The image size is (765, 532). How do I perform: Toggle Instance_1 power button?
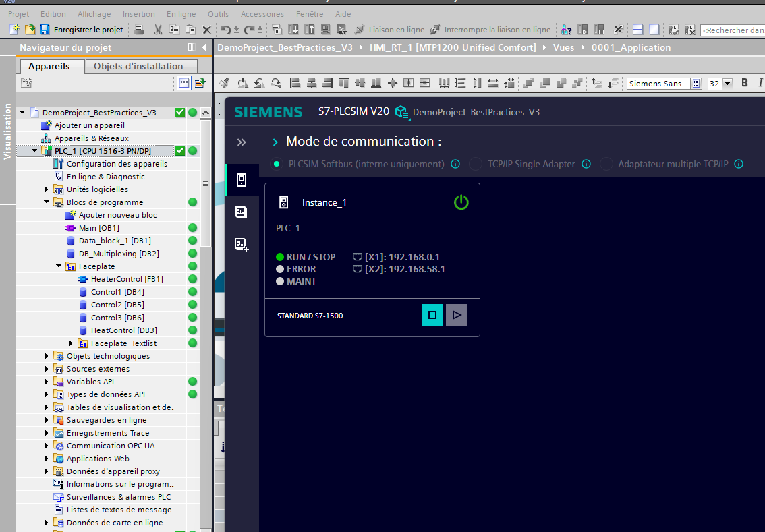(461, 202)
